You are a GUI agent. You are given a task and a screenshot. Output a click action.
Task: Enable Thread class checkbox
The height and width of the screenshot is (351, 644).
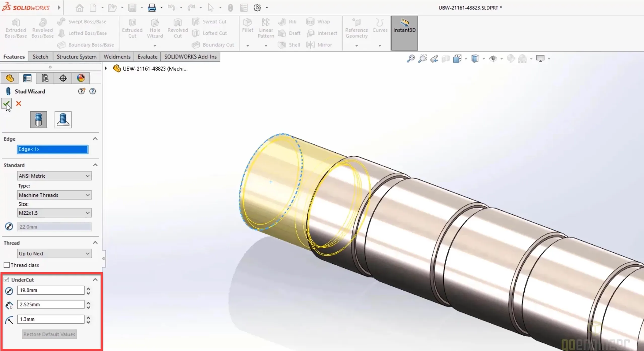click(x=7, y=265)
